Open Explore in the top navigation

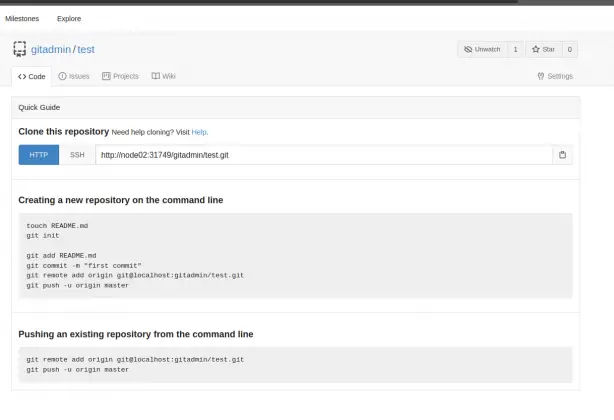(69, 18)
